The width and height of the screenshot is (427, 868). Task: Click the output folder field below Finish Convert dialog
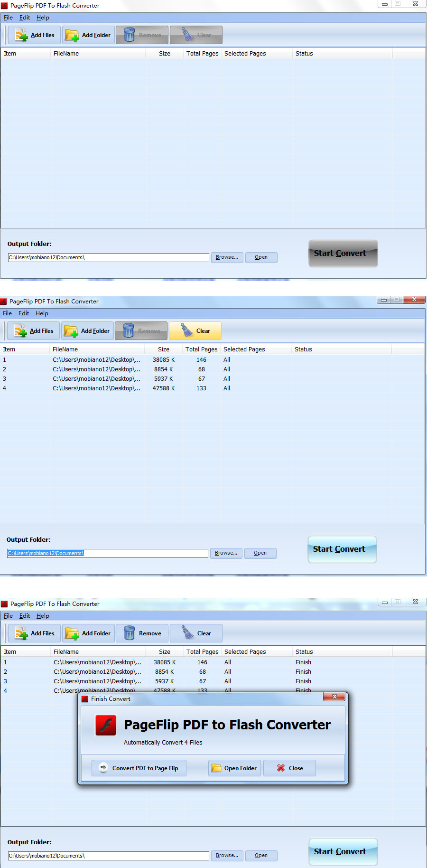point(108,856)
